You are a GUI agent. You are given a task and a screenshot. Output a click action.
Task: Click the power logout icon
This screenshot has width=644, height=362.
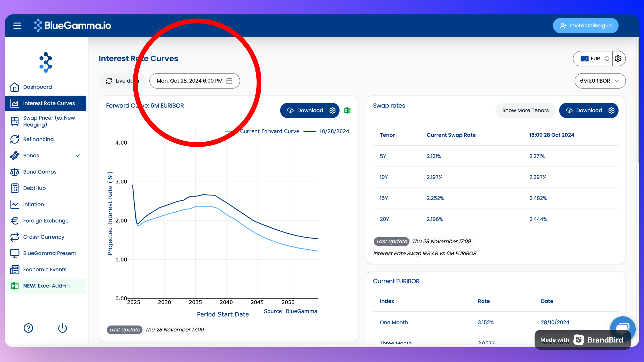tap(62, 328)
